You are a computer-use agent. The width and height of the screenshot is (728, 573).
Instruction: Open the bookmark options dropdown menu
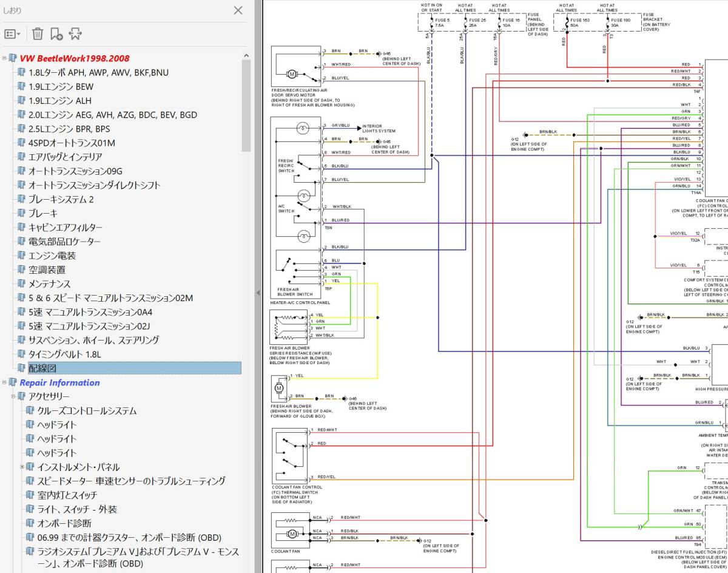12,34
